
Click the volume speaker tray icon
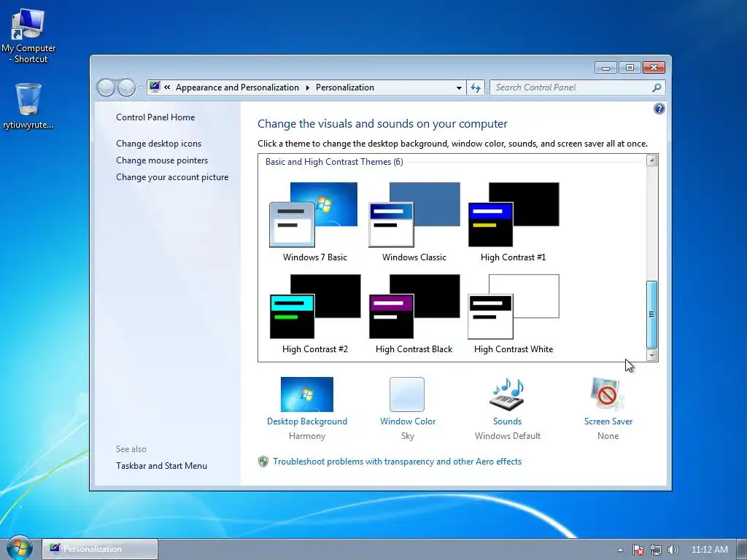tap(673, 550)
